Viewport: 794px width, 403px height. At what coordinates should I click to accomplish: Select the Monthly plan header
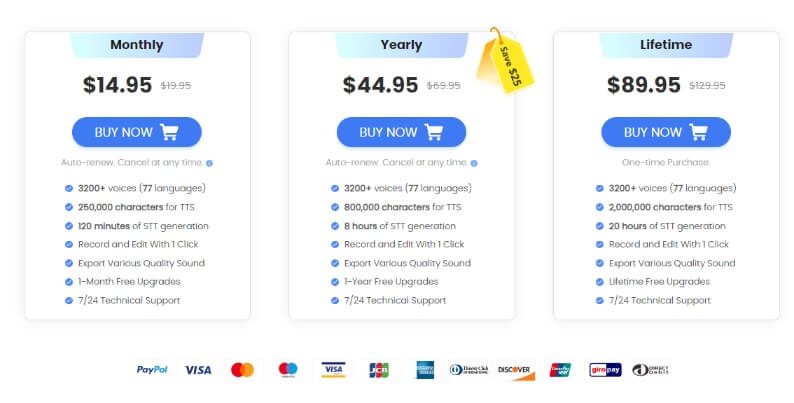(137, 45)
